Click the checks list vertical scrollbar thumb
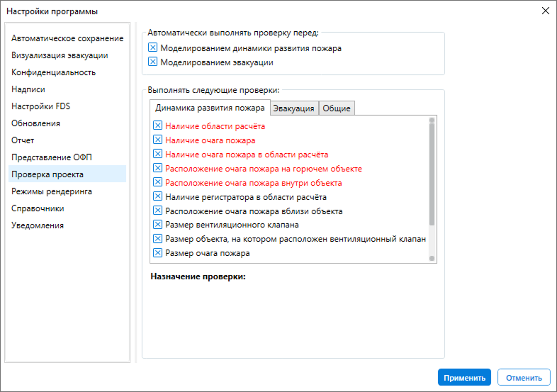The image size is (557, 392). (x=432, y=174)
